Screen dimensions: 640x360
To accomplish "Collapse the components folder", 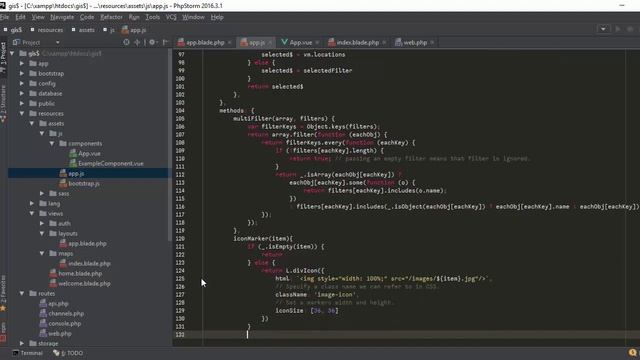I will tap(52, 143).
